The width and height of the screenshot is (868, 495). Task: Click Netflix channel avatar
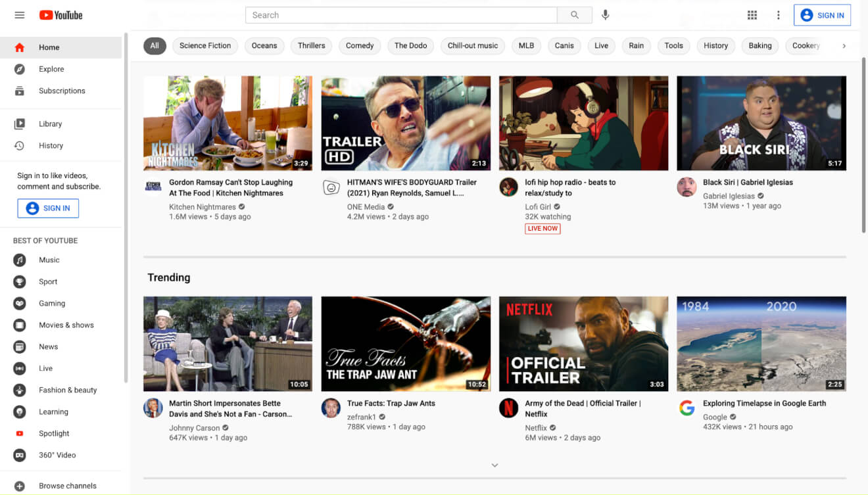tap(508, 408)
